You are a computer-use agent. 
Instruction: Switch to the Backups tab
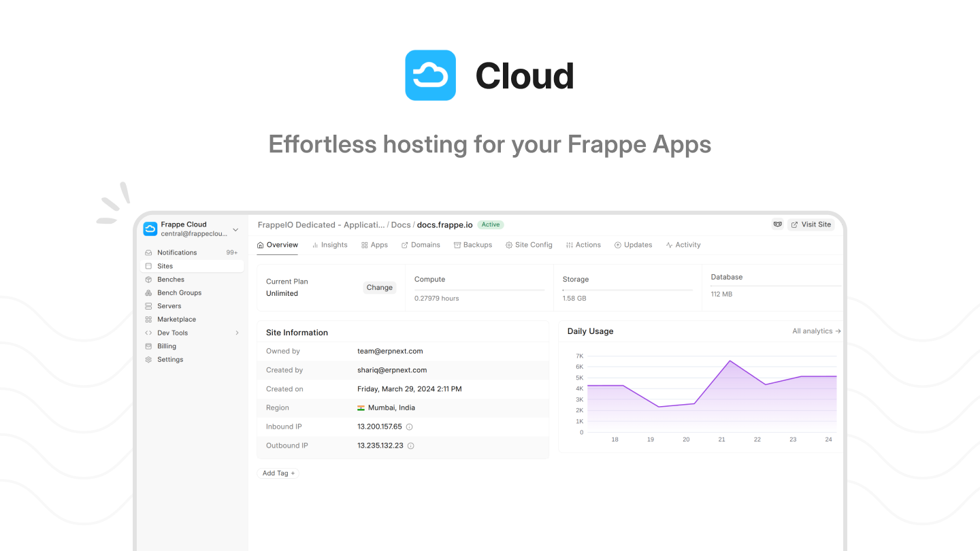point(473,245)
